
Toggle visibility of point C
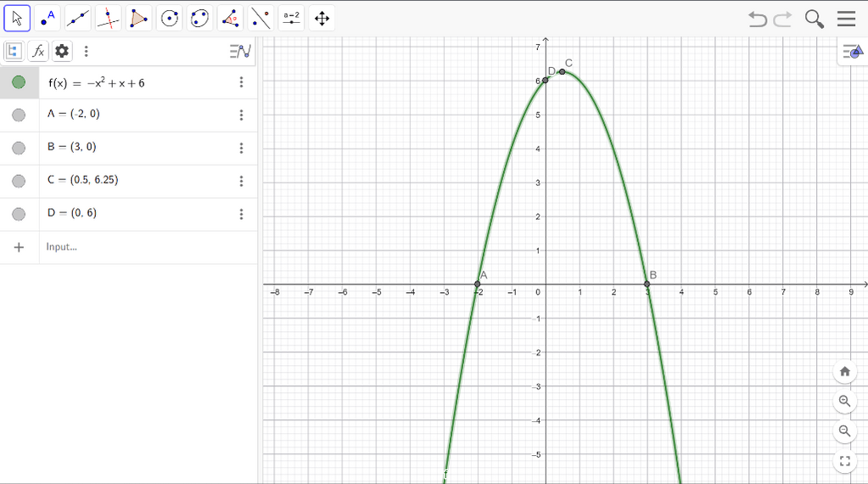[x=19, y=181]
